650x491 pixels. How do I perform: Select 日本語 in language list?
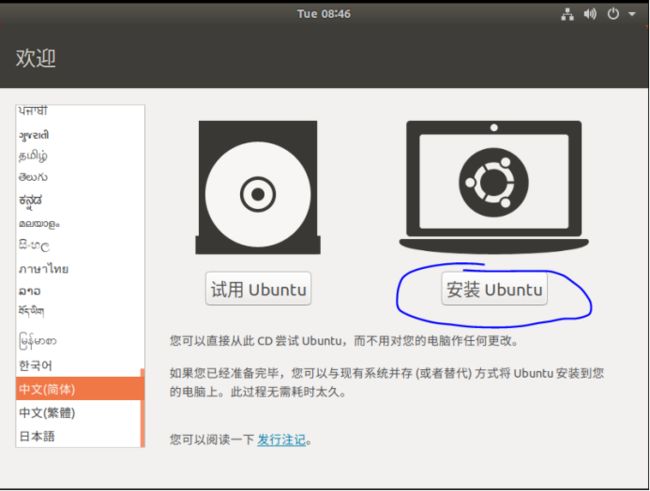point(78,436)
